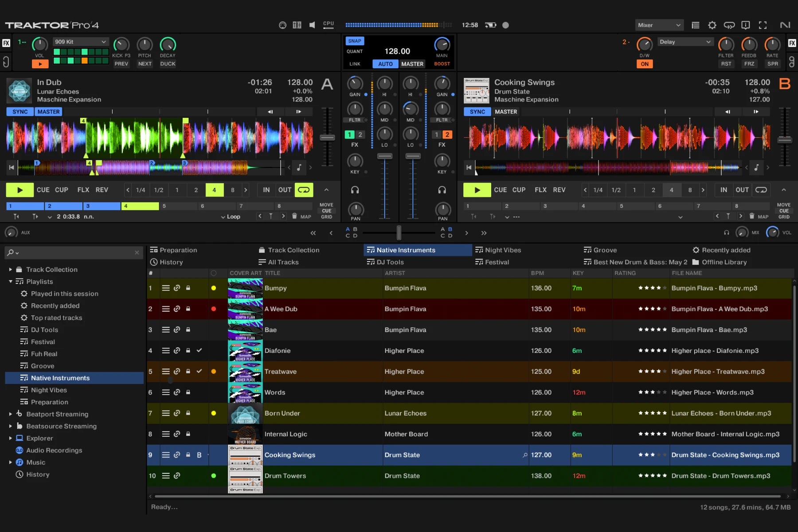
Task: Open the Night Vibes playlist tab
Action: coord(502,250)
